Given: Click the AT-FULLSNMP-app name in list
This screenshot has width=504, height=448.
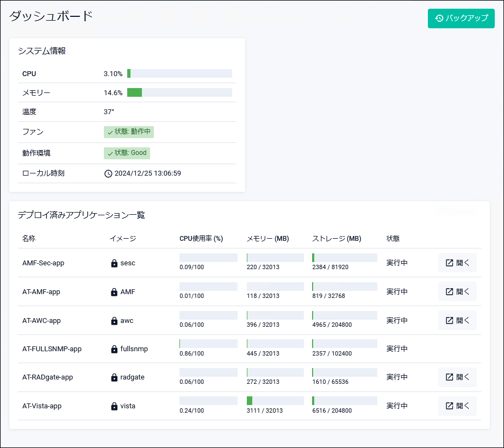Looking at the screenshot, I should [x=52, y=349].
